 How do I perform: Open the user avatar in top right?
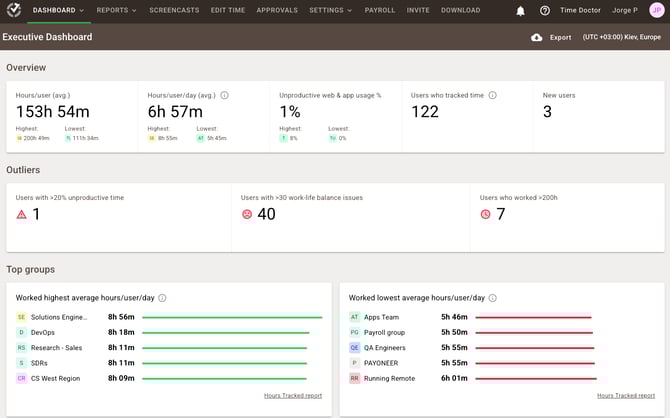(656, 10)
